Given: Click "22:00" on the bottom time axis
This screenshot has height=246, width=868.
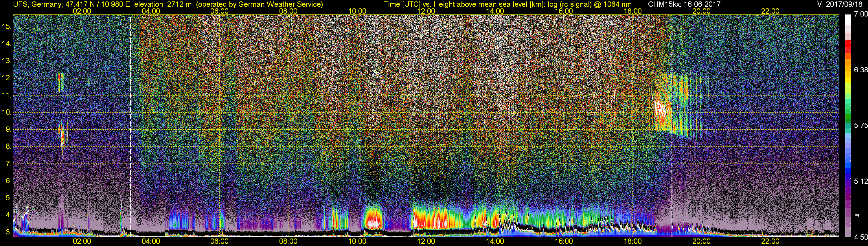Looking at the screenshot, I should pos(770,241).
